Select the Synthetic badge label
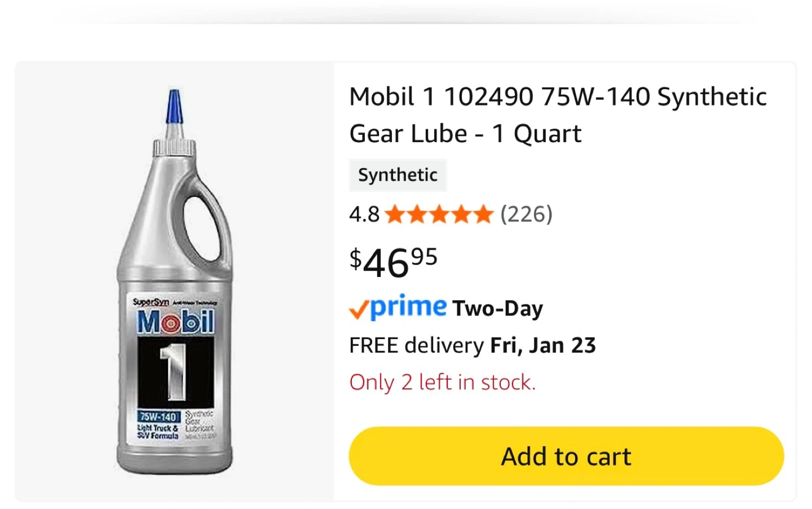 tap(398, 175)
